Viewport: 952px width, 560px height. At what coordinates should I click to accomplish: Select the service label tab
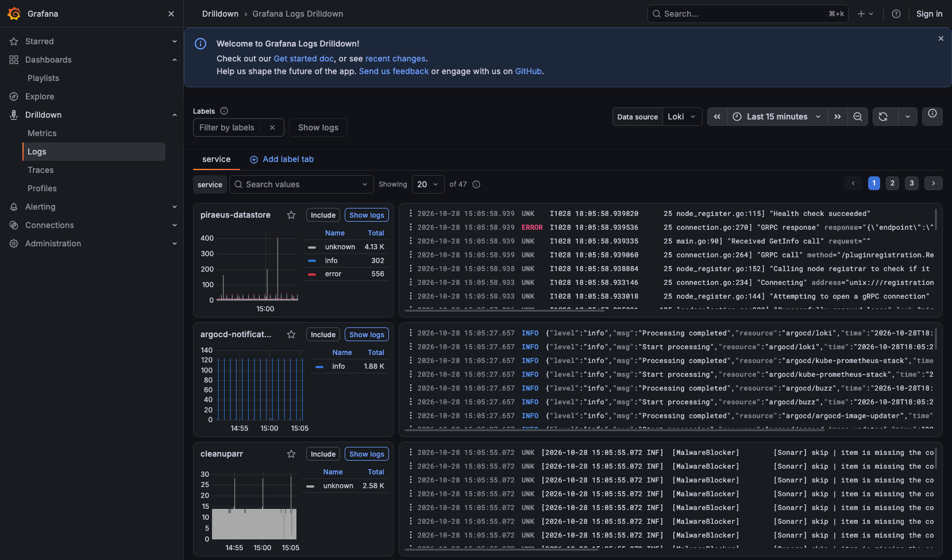217,159
